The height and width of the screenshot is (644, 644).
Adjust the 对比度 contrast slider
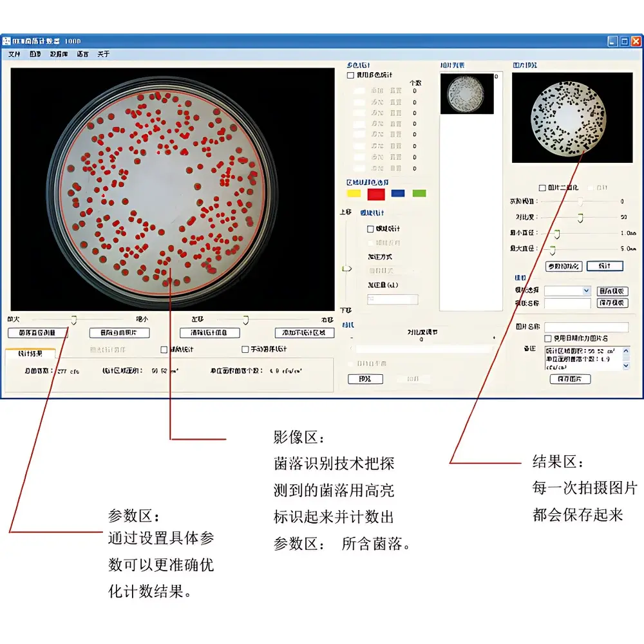pos(580,217)
